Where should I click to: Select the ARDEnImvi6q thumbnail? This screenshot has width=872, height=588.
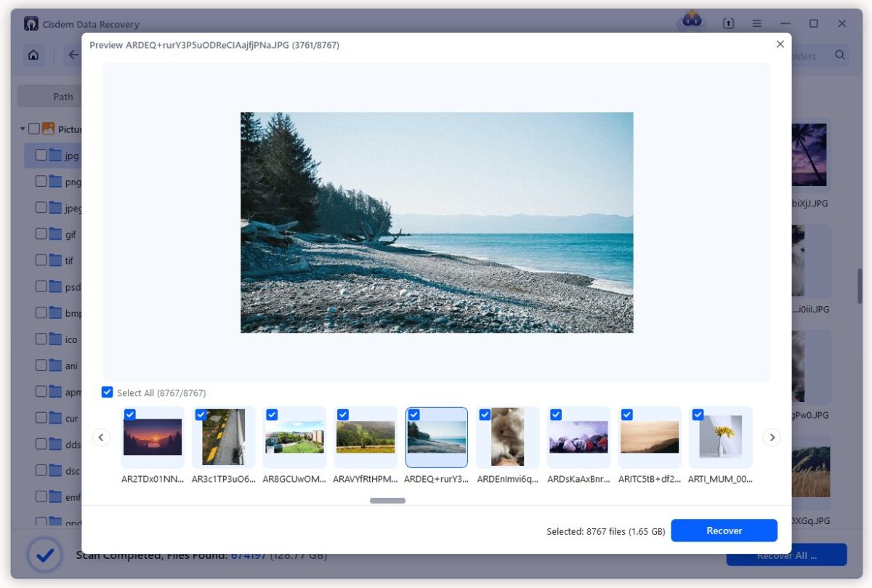(507, 437)
